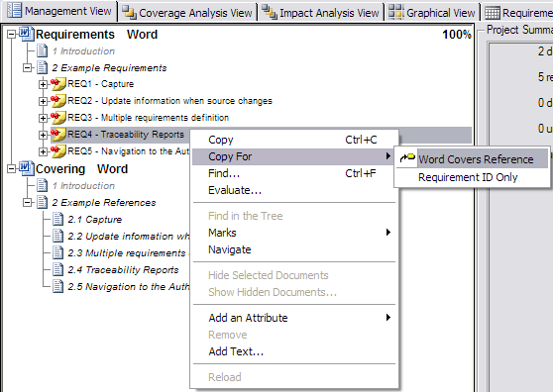Select 2.5 Navigation to the Authoring section
This screenshot has width=553, height=392.
[x=129, y=287]
